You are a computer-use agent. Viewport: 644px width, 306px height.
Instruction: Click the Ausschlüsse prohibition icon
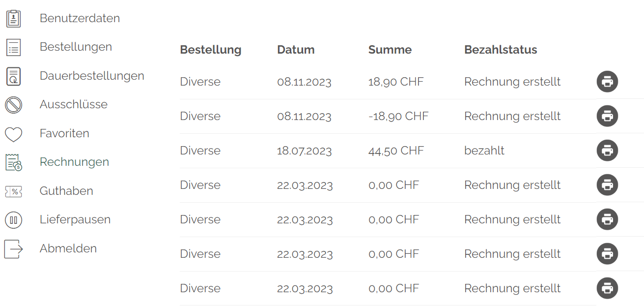(14, 104)
